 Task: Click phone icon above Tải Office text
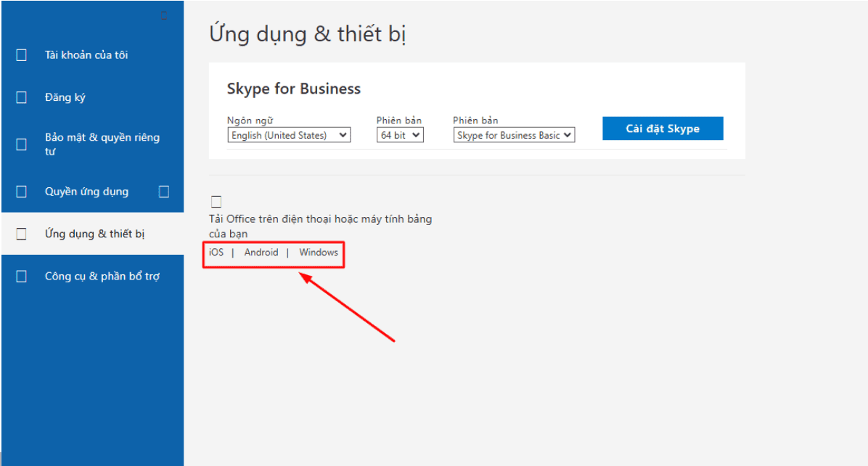pyautogui.click(x=216, y=202)
